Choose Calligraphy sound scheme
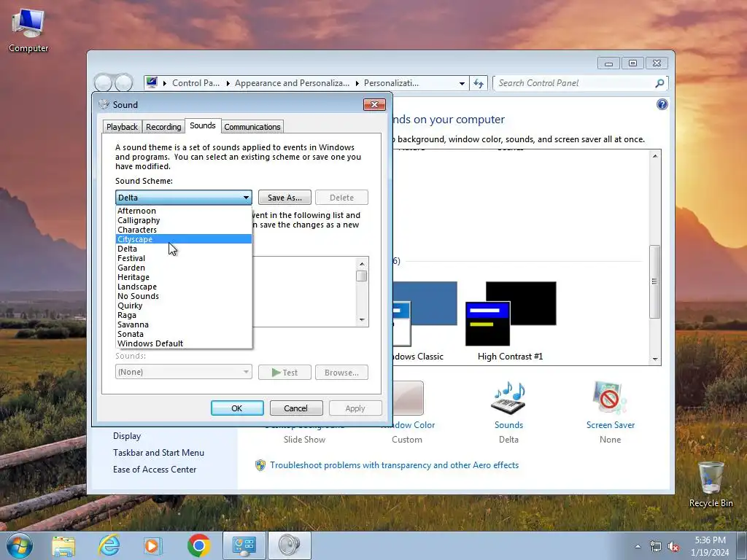 coord(184,220)
